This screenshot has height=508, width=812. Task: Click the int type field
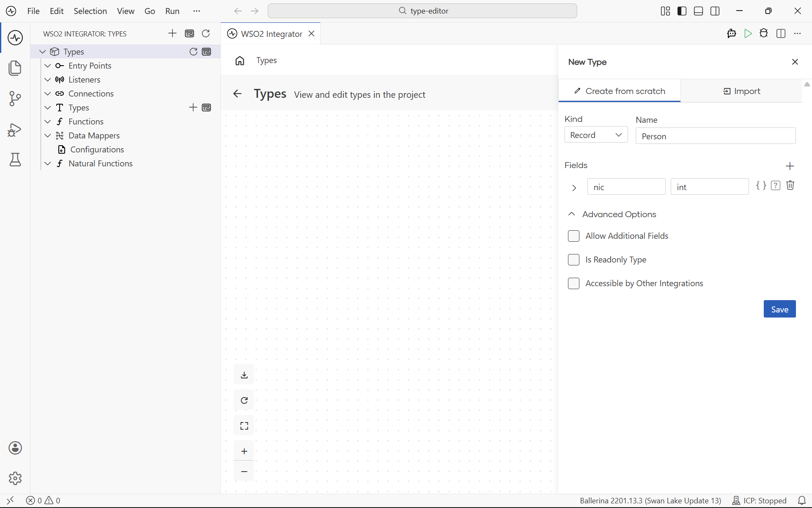coord(710,187)
